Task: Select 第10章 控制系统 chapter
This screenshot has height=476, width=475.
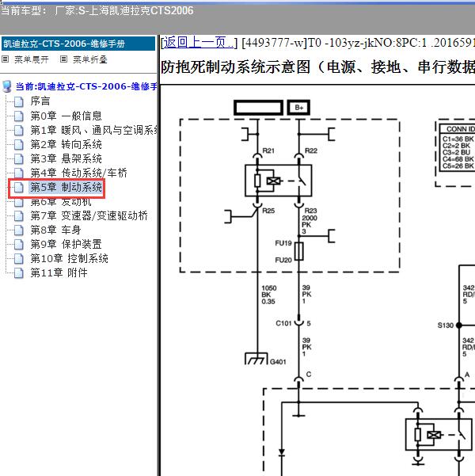Action: [69, 259]
